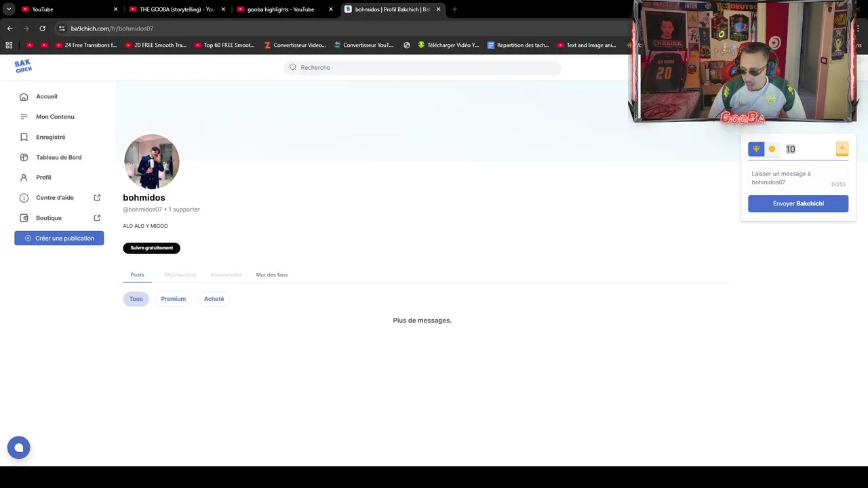The width and height of the screenshot is (868, 488).
Task: Open Convertisseur Video bookmark with Z icon
Action: tap(295, 45)
